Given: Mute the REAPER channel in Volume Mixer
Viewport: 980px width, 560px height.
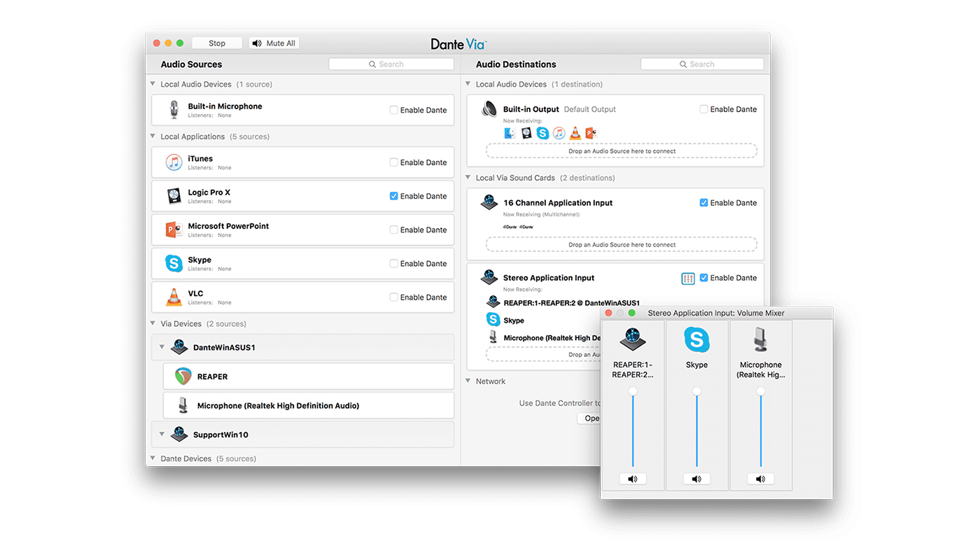Looking at the screenshot, I should click(x=633, y=479).
